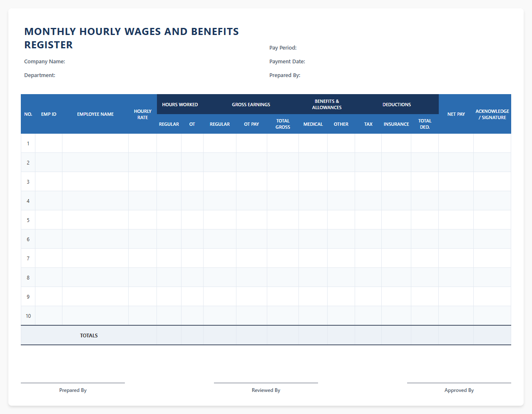Viewport: 532px width, 414px height.
Task: Click the Net Pay cell in Totals row
Action: point(456,335)
